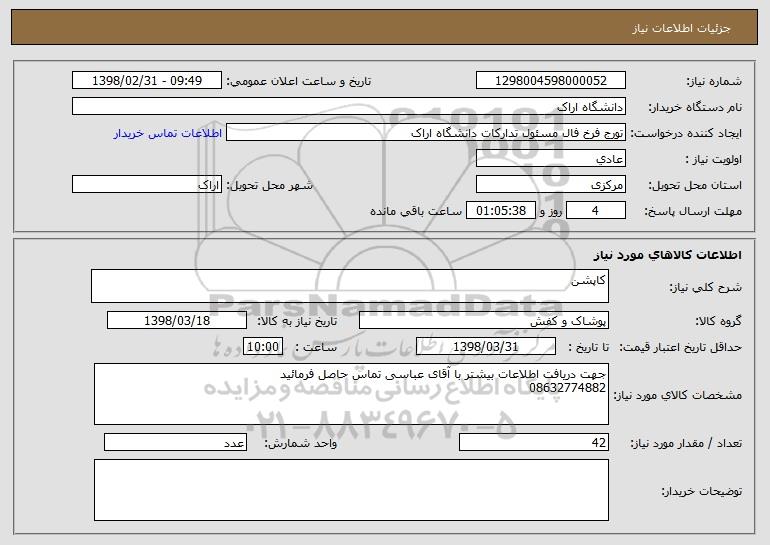Select the counting unit field عدد
This screenshot has height=545, width=770.
[x=175, y=442]
